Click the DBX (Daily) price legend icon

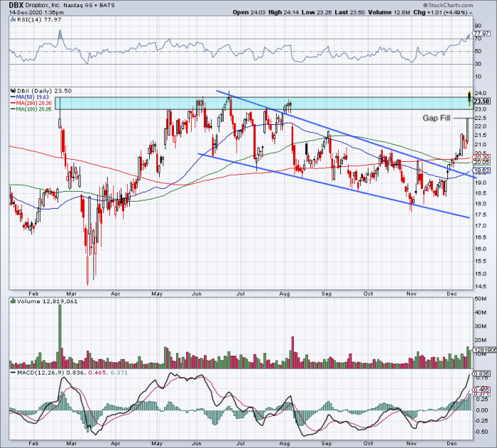[x=12, y=91]
